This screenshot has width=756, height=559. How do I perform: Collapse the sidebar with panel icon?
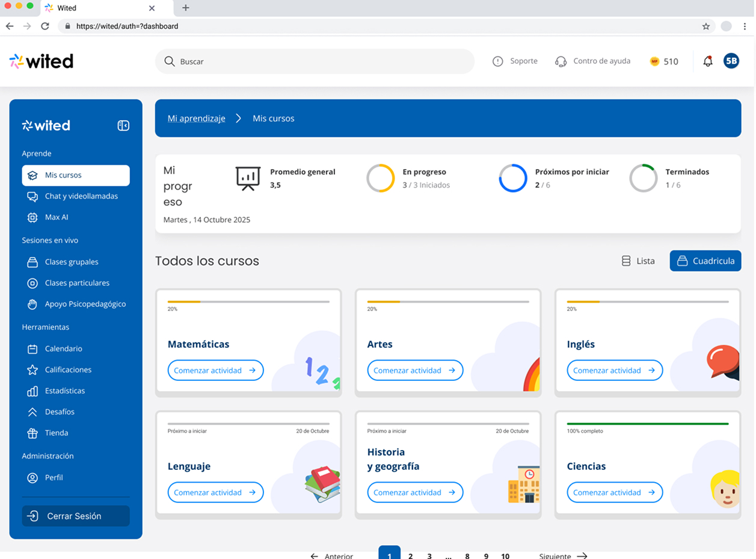(123, 126)
